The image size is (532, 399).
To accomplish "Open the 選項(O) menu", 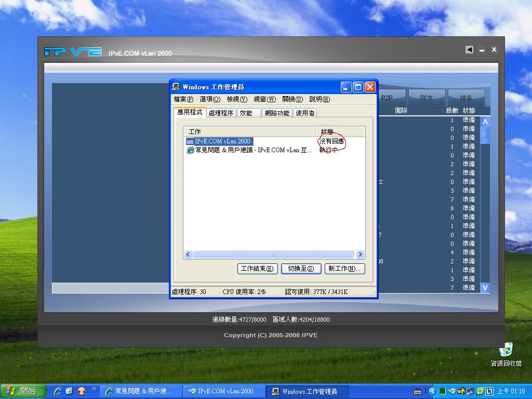I will (x=210, y=99).
